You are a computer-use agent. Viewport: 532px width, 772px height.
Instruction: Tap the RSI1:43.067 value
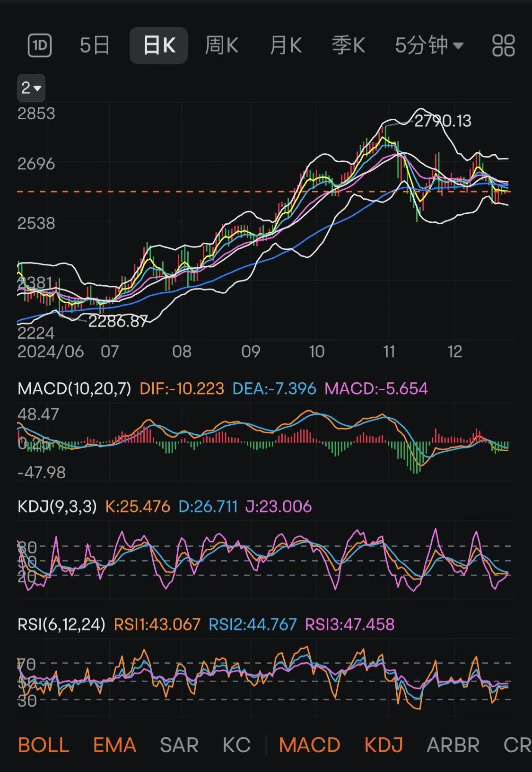157,624
